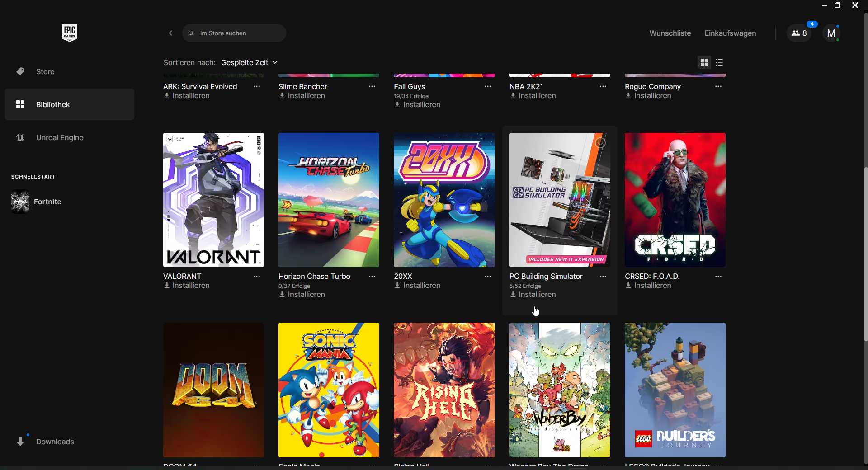Screen dimensions: 868x470
Task: Go back with the arrow icon
Action: [170, 33]
